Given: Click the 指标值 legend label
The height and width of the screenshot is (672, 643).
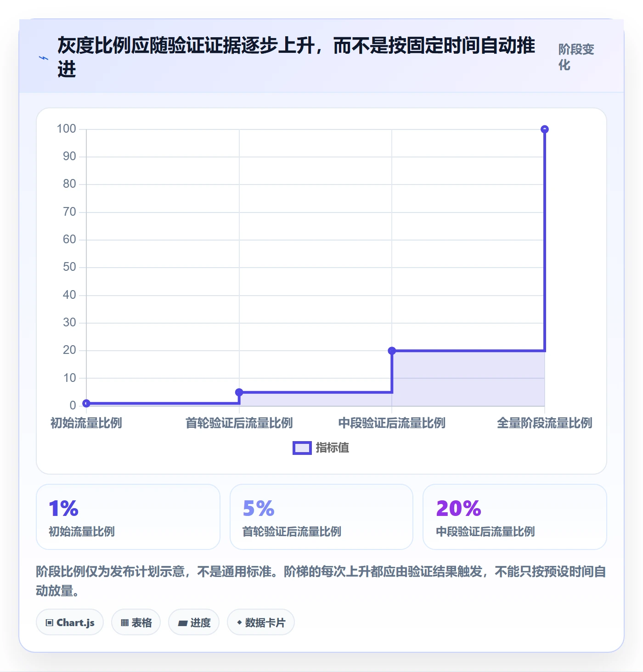Looking at the screenshot, I should click(333, 448).
